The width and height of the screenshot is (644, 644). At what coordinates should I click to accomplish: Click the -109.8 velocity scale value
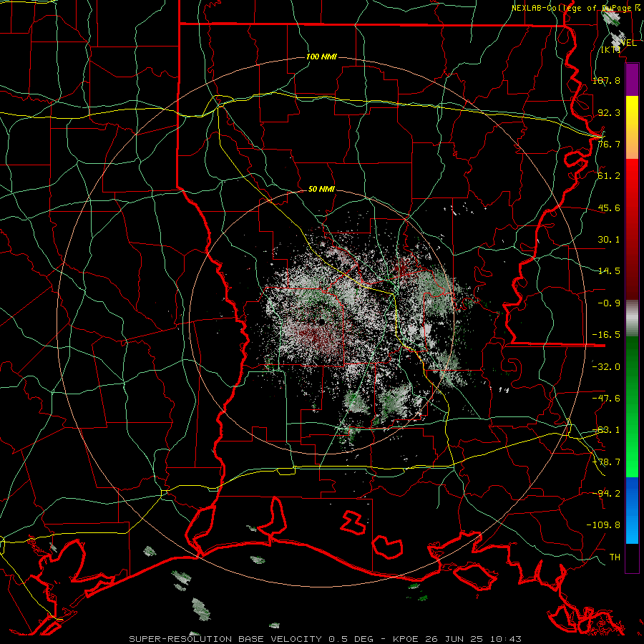tap(603, 525)
